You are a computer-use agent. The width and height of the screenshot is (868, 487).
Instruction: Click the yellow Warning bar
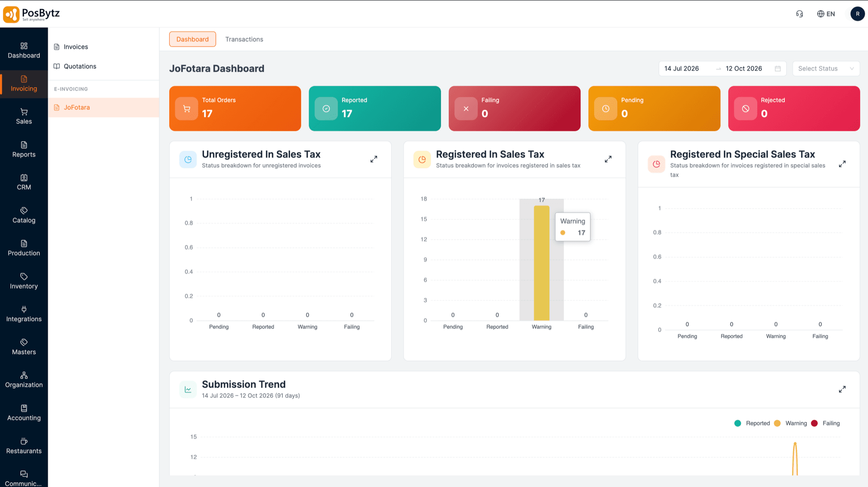541,263
